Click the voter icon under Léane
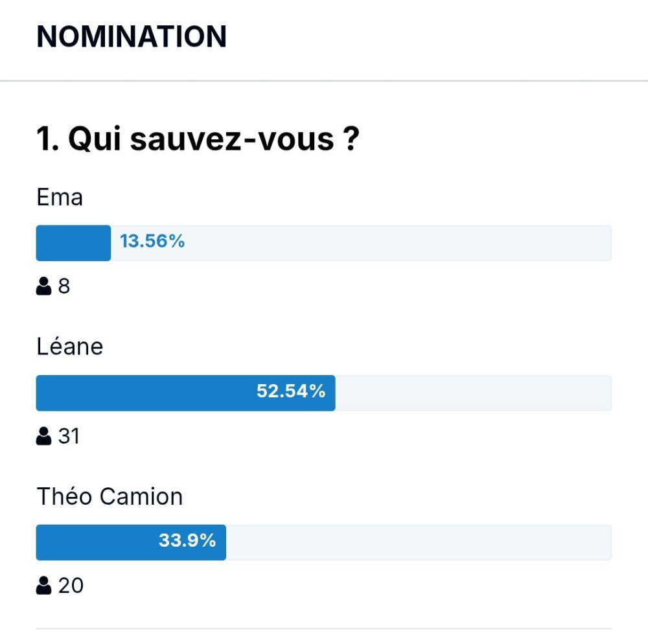The height and width of the screenshot is (644, 648). tap(44, 436)
